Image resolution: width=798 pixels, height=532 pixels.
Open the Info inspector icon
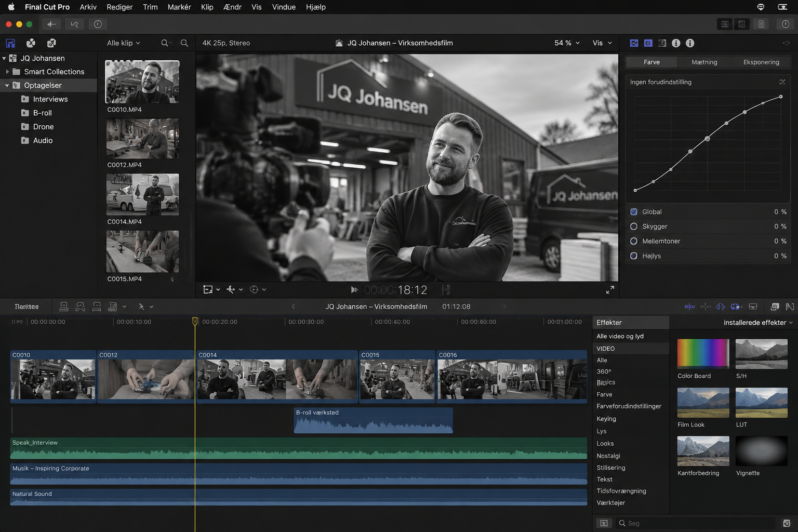point(676,43)
